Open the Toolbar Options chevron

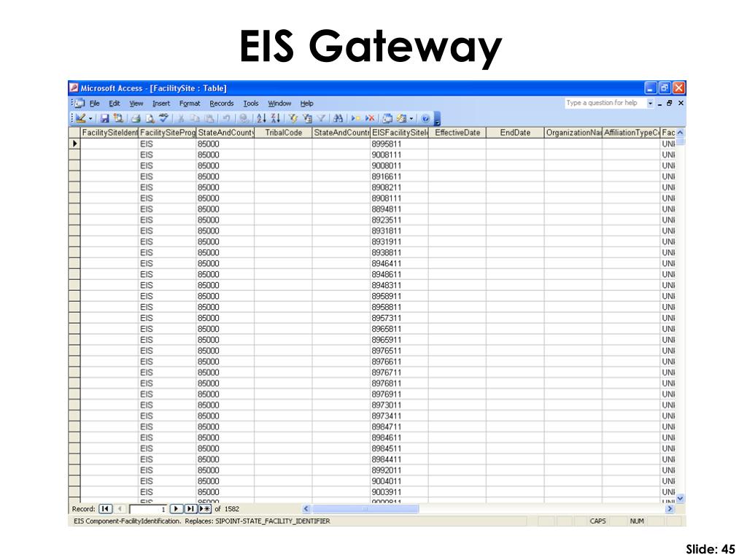[x=438, y=119]
